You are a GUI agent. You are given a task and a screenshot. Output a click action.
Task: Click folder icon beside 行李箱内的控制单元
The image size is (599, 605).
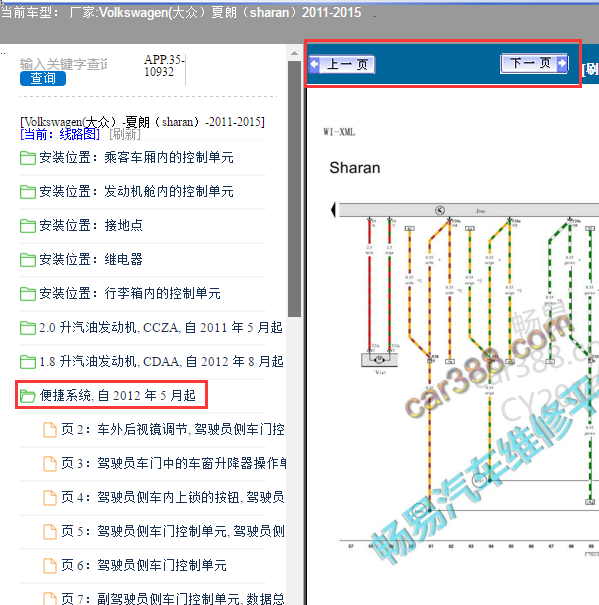point(28,294)
